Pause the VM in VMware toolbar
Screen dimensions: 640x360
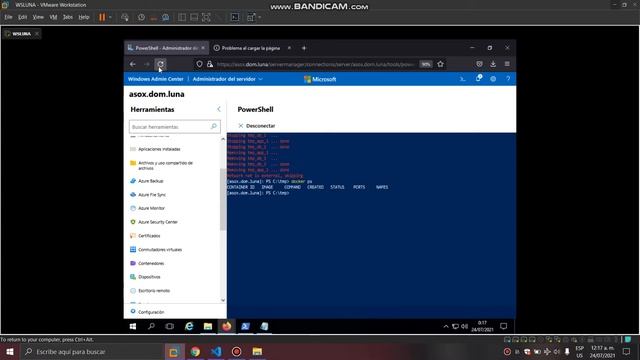coord(102,17)
